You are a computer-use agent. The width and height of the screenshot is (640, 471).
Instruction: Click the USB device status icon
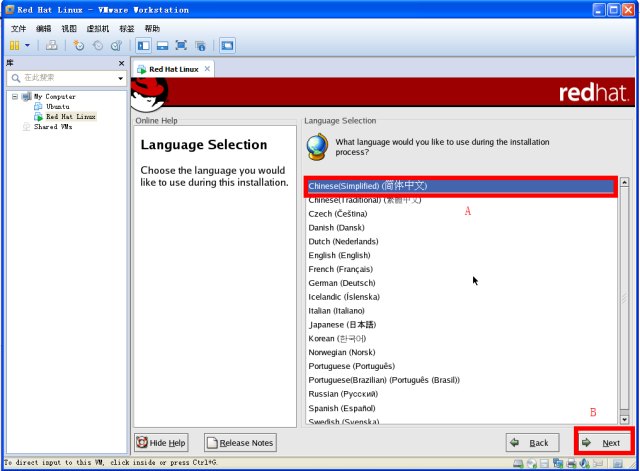(x=598, y=464)
